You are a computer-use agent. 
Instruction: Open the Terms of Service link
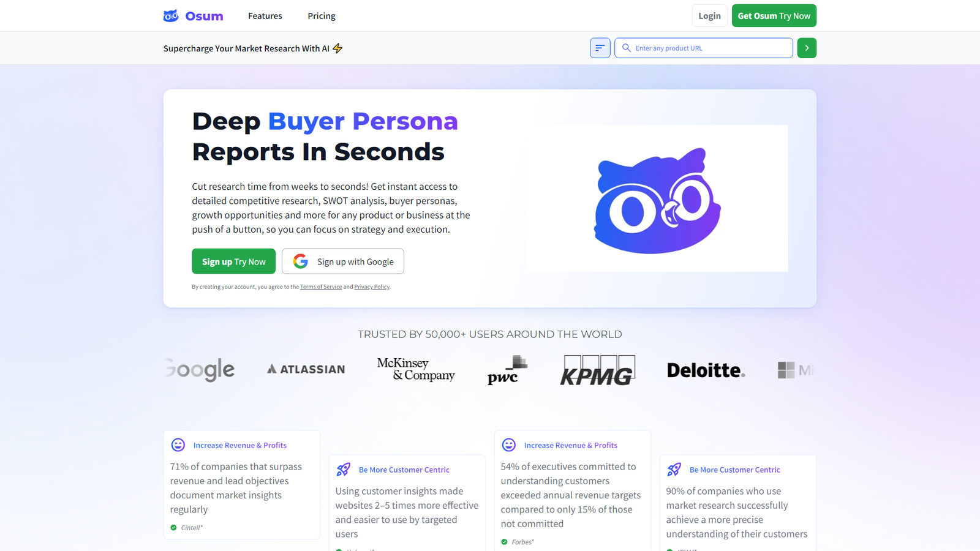[321, 287]
